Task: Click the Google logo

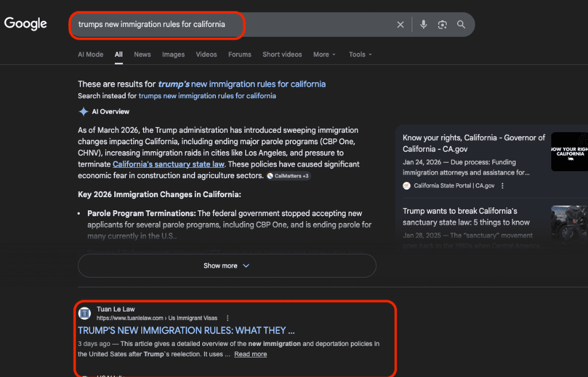Action: (25, 24)
